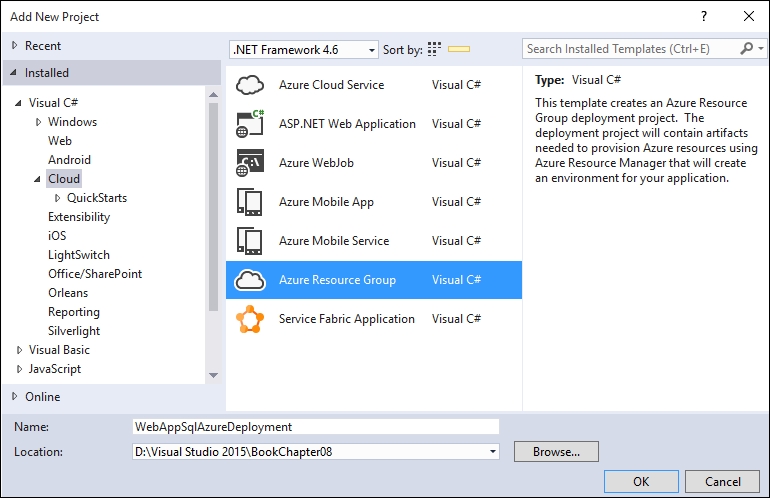This screenshot has width=770, height=498.
Task: Select Extensibility category
Action: click(79, 217)
